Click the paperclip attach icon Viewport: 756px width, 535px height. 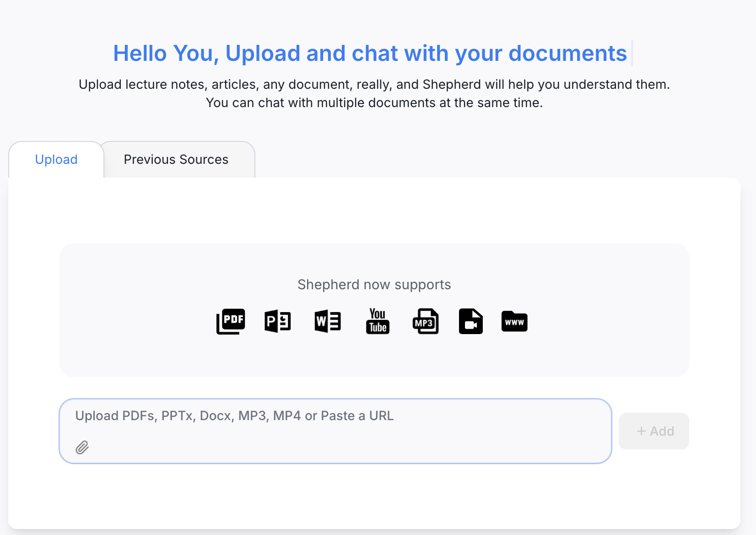click(x=82, y=447)
